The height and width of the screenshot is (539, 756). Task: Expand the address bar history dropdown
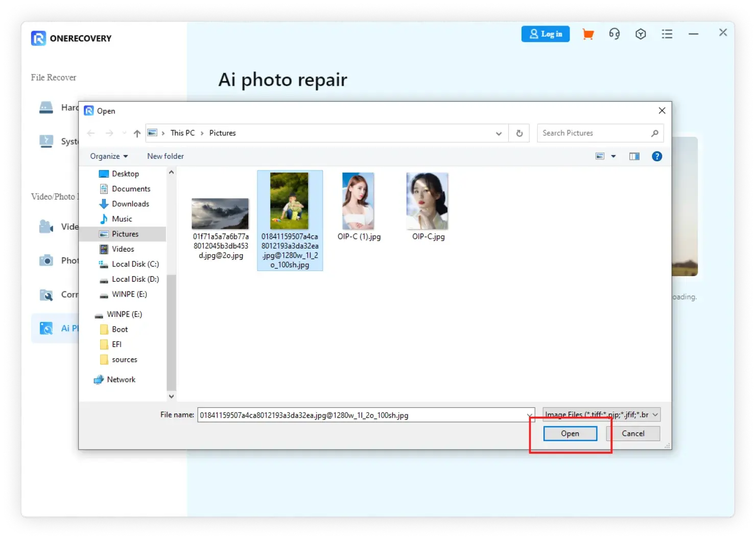pos(499,133)
